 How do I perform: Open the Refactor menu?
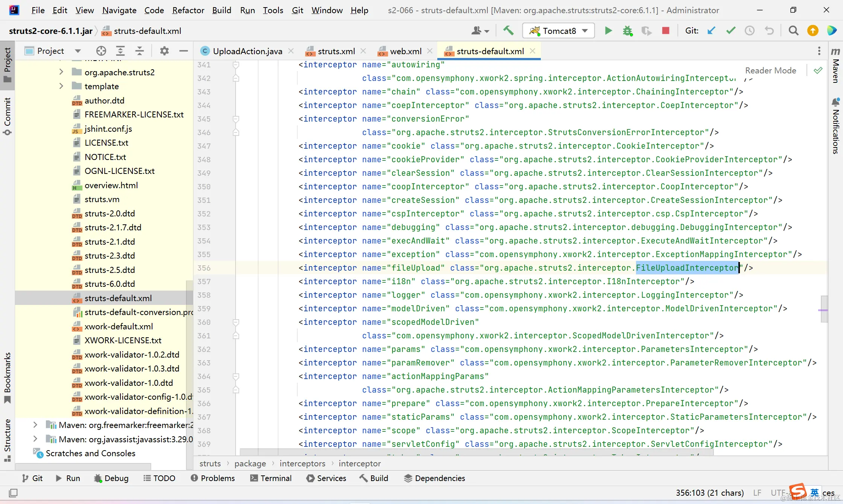point(188,10)
